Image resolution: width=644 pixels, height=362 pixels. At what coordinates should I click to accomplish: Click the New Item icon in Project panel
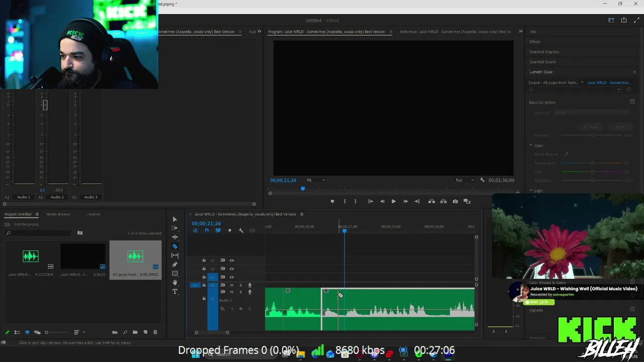[145, 332]
